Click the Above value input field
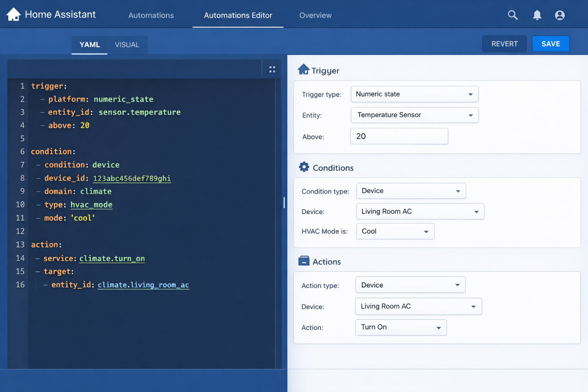588x392 pixels. tap(399, 136)
